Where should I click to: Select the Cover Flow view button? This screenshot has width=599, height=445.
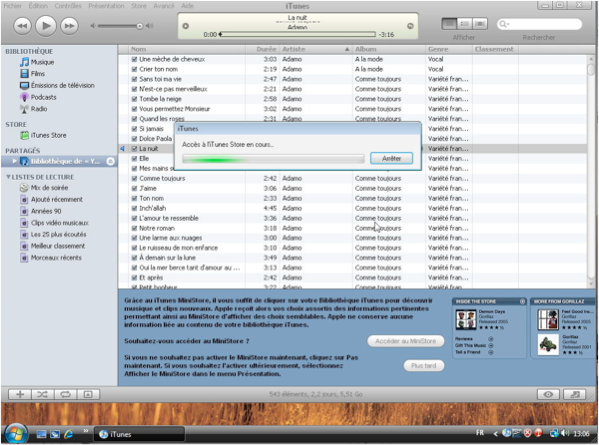480,24
